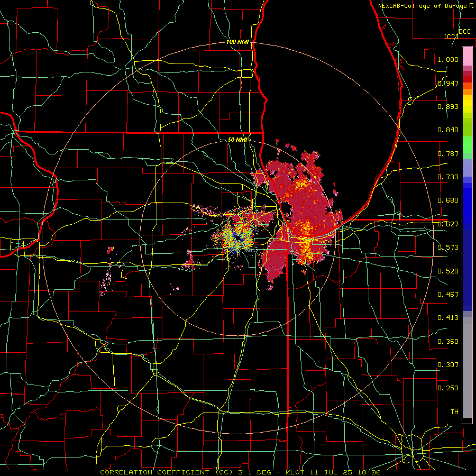
Task: Click the 0.253 scale value
Action: [448, 388]
